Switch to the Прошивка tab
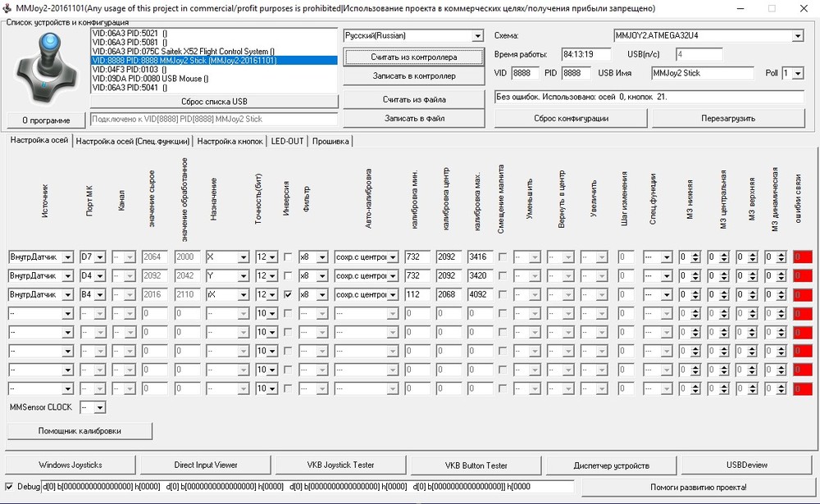820x504 pixels. point(331,141)
